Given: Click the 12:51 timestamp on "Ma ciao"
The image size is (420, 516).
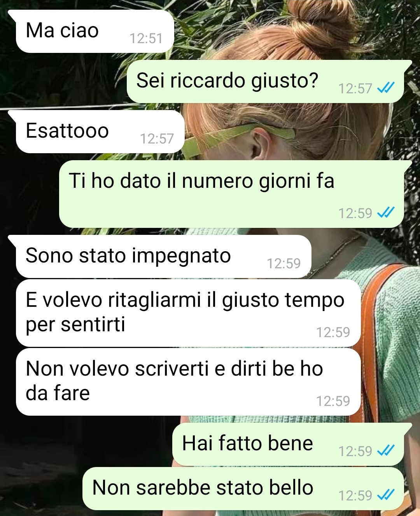Looking at the screenshot, I should click(x=146, y=38).
